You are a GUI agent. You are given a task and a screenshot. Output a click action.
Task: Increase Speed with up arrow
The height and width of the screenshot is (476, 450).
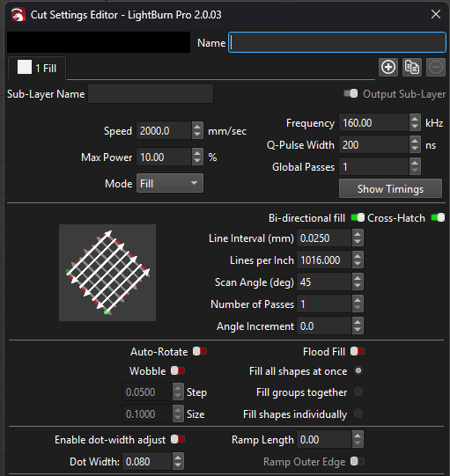click(197, 127)
